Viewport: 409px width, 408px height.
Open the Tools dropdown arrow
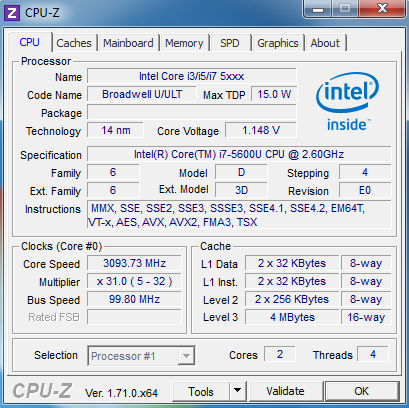(238, 391)
